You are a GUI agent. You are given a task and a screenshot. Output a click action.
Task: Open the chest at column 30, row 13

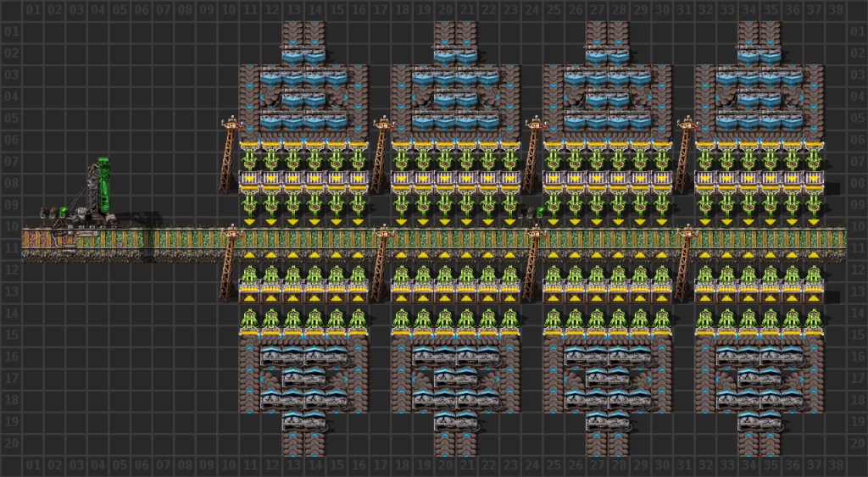pyautogui.click(x=662, y=293)
